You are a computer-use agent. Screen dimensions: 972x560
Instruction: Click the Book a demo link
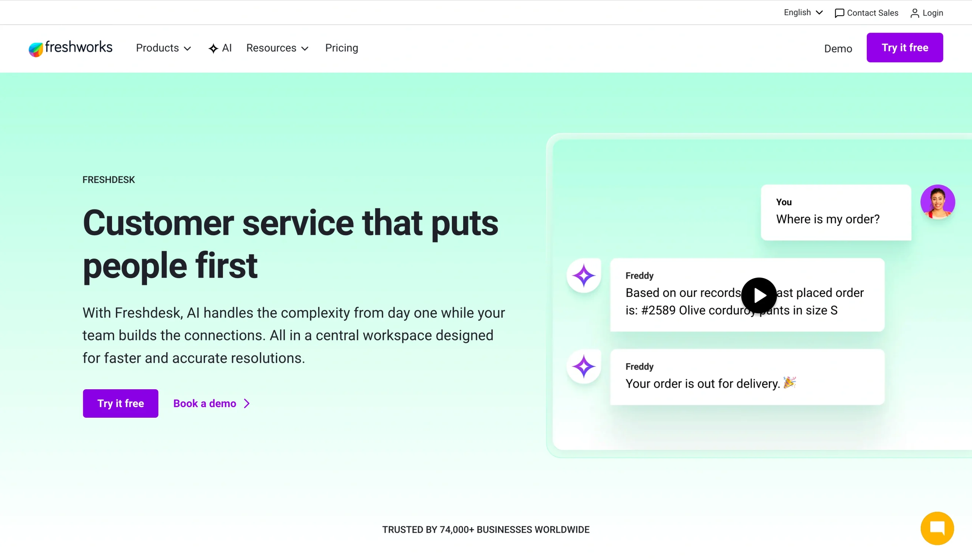tap(211, 403)
